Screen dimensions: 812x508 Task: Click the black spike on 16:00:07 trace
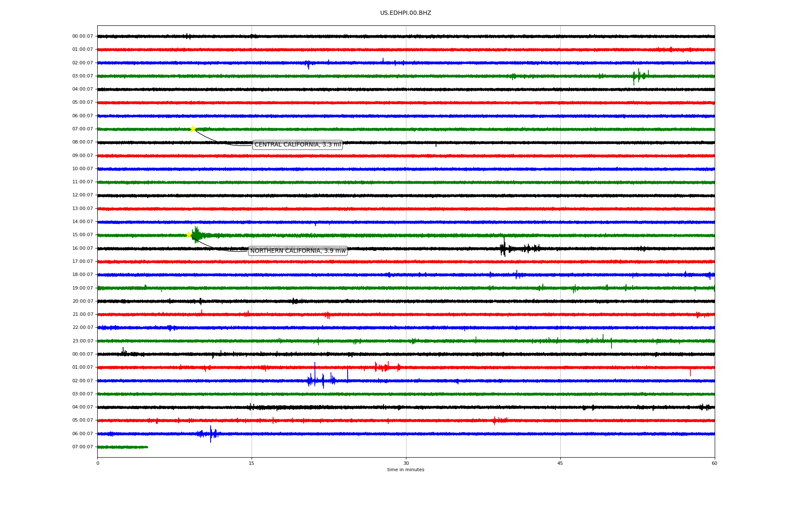[503, 248]
